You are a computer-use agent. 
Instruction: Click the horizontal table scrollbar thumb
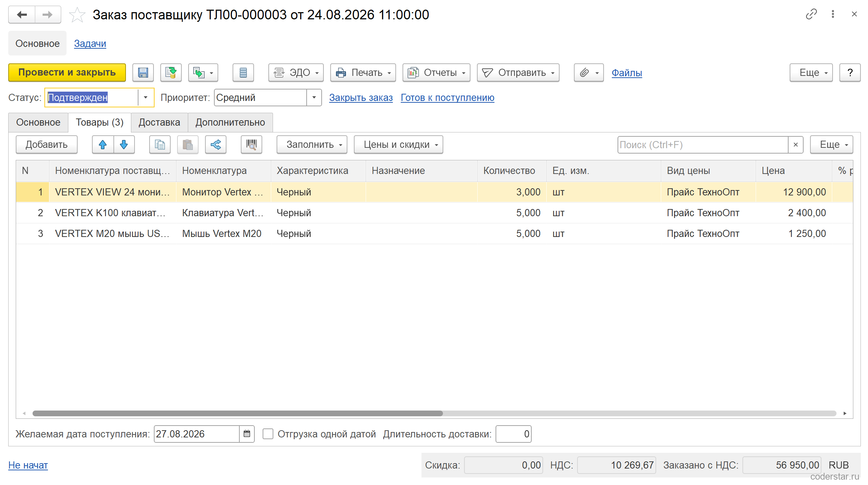pos(238,413)
